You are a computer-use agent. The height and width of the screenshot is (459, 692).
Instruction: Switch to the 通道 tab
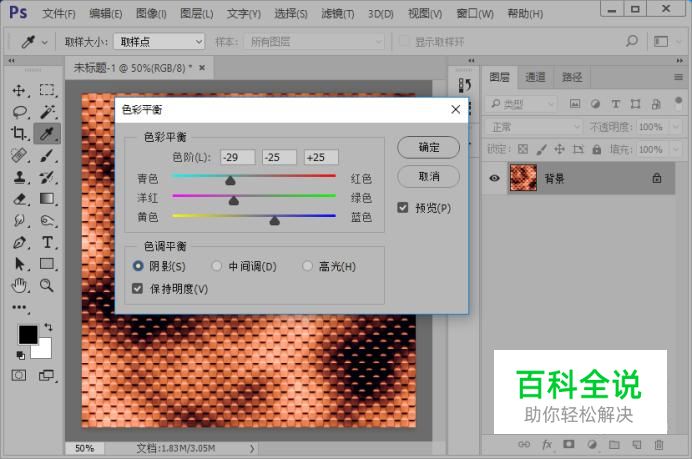pos(535,77)
